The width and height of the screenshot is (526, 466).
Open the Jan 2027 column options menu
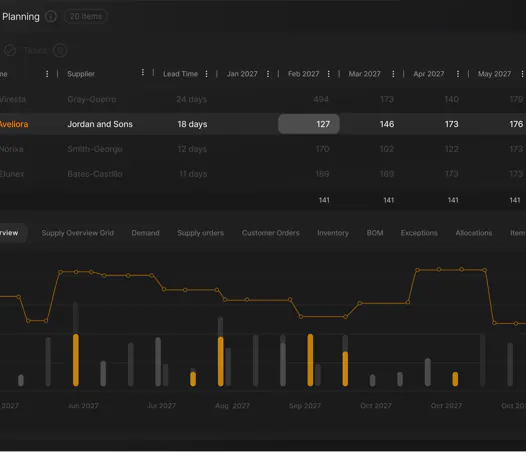point(268,74)
